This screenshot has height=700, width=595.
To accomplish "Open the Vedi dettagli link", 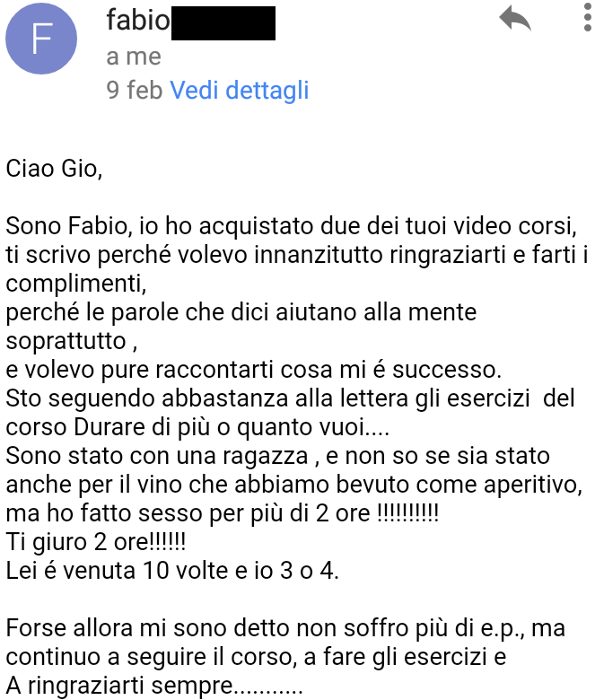I will click(x=240, y=90).
